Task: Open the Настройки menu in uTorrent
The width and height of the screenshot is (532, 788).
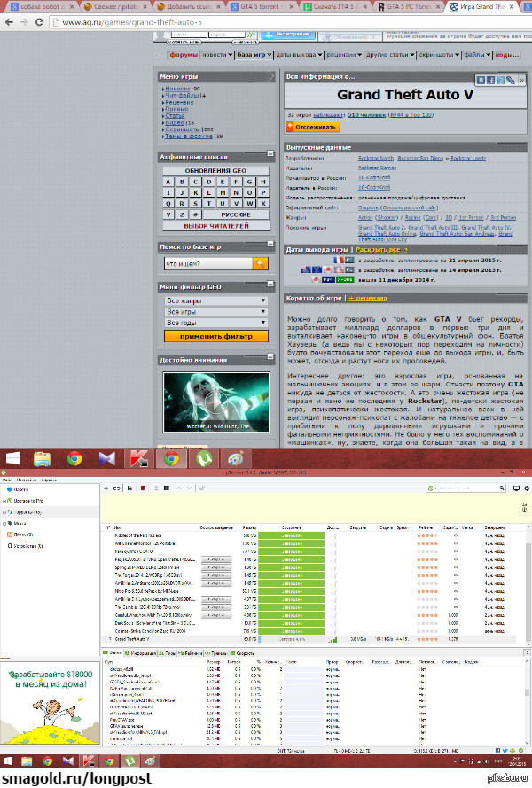Action: [27, 480]
